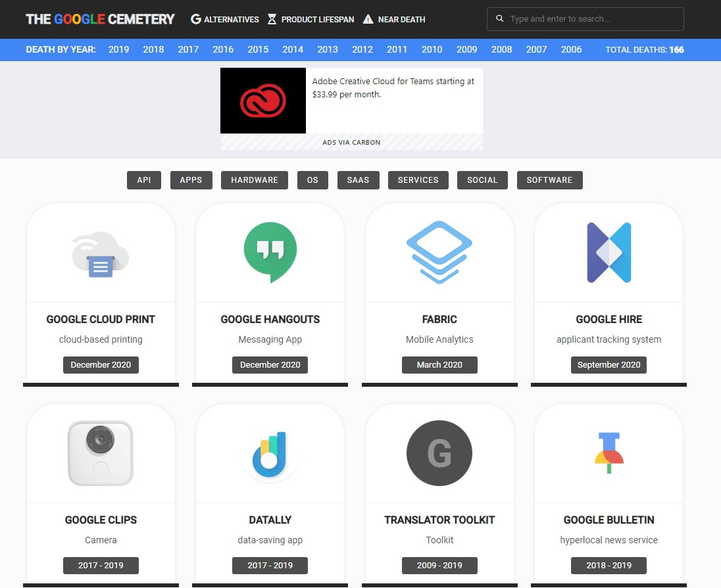Screen dimensions: 721x588
Task: Filter by the SAAS category
Action: (359, 180)
